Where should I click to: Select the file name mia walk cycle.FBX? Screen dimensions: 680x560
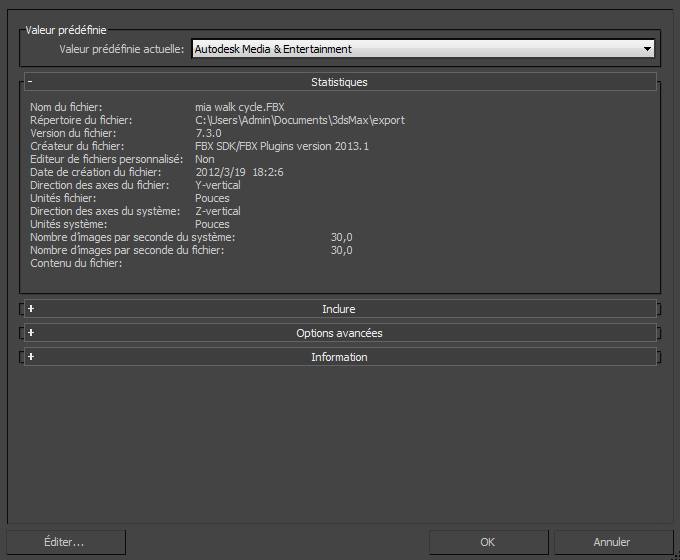(240, 107)
